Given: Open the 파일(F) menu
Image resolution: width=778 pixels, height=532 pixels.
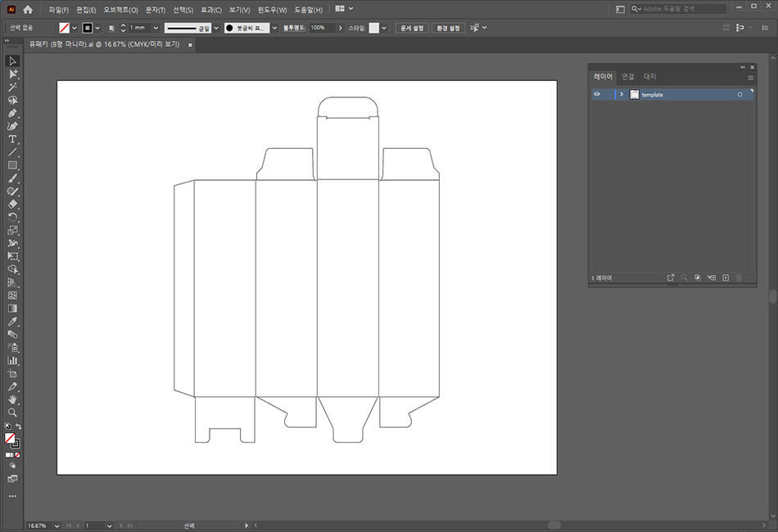Looking at the screenshot, I should (58, 10).
